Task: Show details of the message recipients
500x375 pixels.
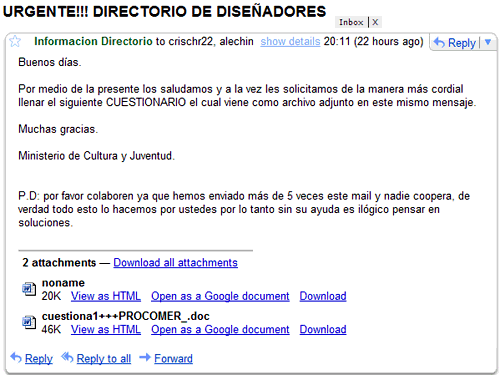Action: pos(290,42)
